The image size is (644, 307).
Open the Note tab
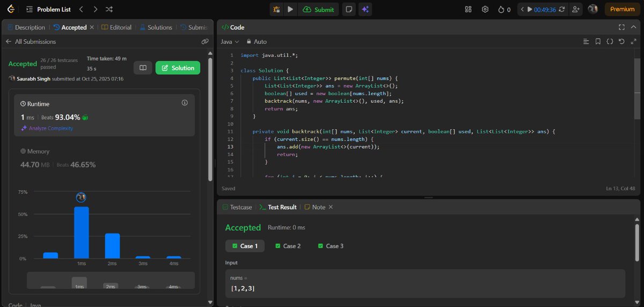point(314,207)
